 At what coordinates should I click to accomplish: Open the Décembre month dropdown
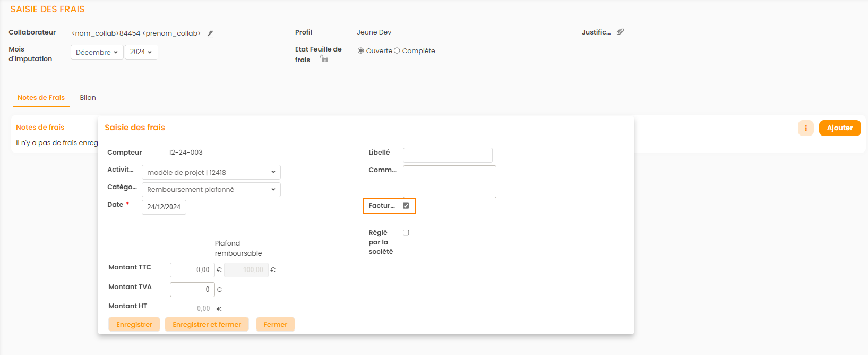pos(97,52)
